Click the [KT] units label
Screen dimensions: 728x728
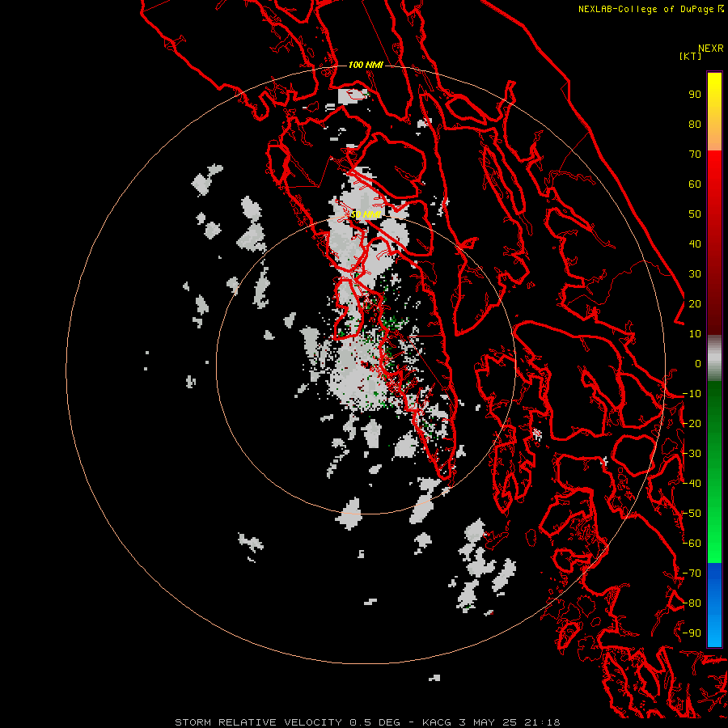[691, 56]
